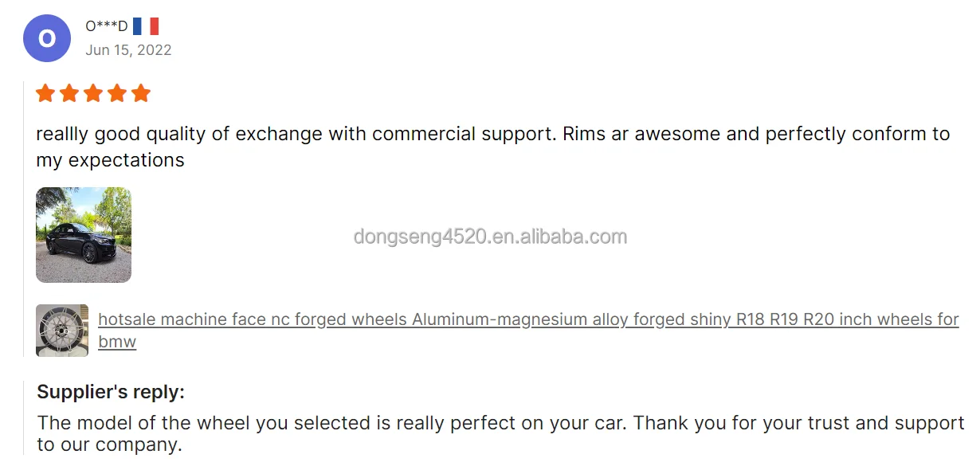Screen dimensions: 980x474
Task: Click the first orange rating star
Action: [45, 94]
